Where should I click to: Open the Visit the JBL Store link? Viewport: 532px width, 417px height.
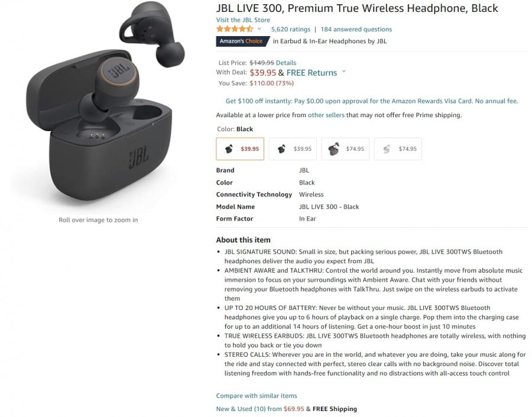pyautogui.click(x=243, y=20)
